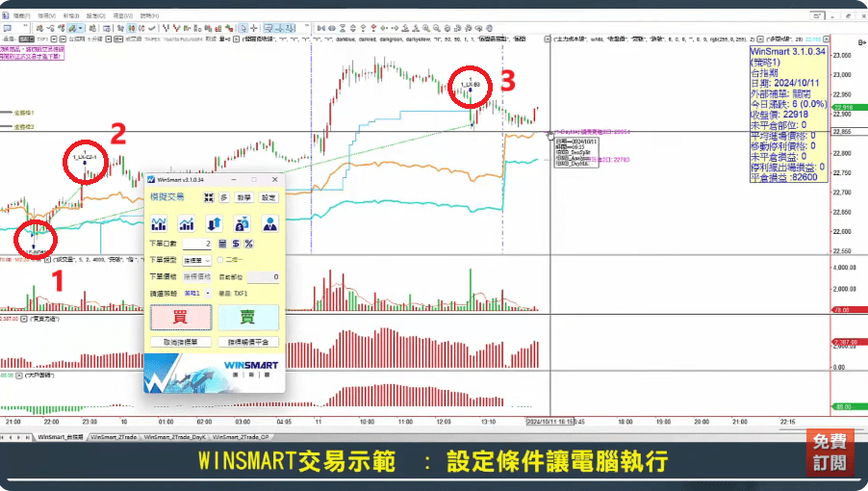Viewport: 868px width, 491px height.
Task: Open the 設定 settings button in WinSmart panel
Action: [x=268, y=197]
